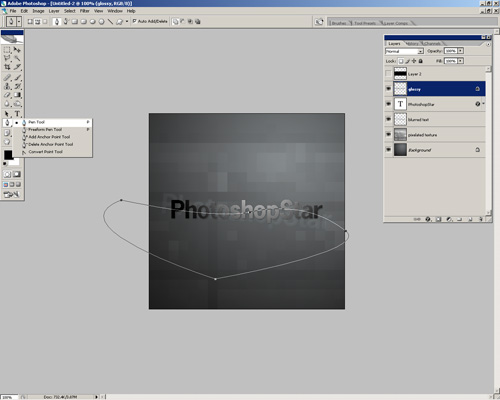Screen dimensions: 500x400
Task: Hide the pixelated texture layer eye icon
Action: (388, 134)
